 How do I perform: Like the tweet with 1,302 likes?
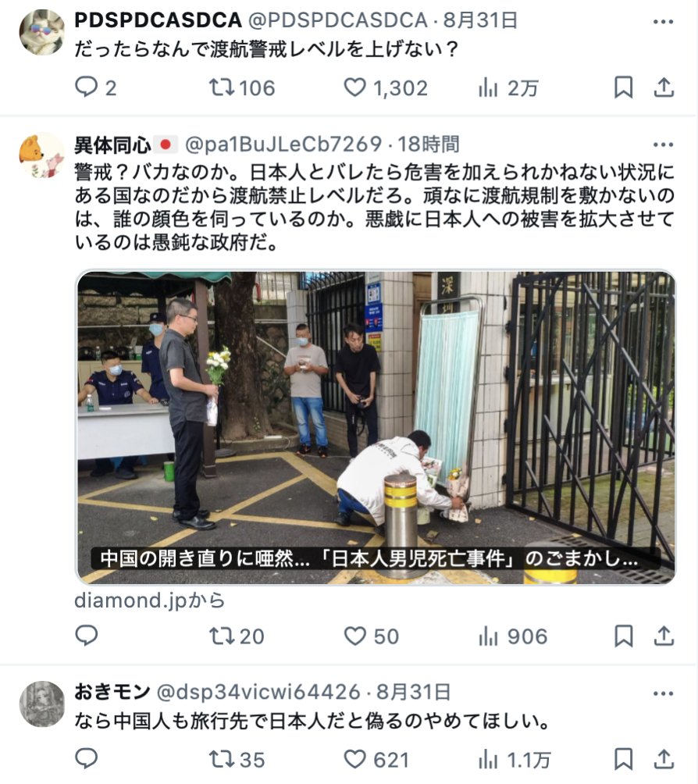click(x=355, y=87)
